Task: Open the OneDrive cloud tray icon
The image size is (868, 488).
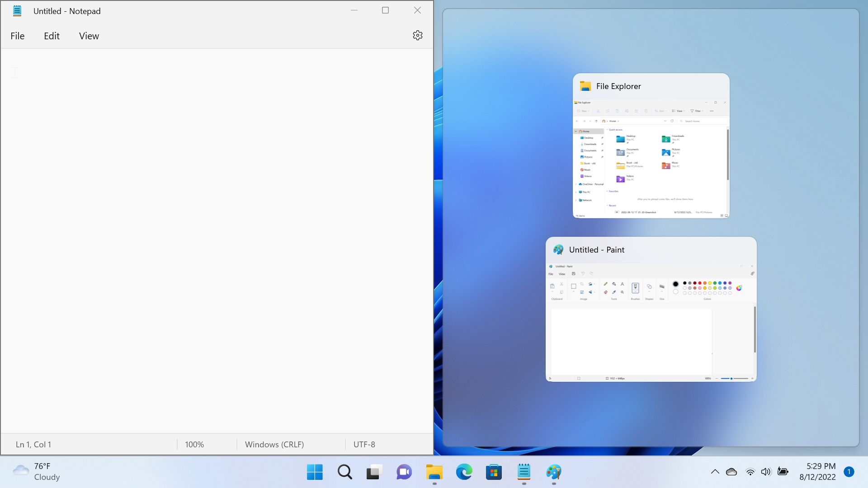Action: (731, 472)
